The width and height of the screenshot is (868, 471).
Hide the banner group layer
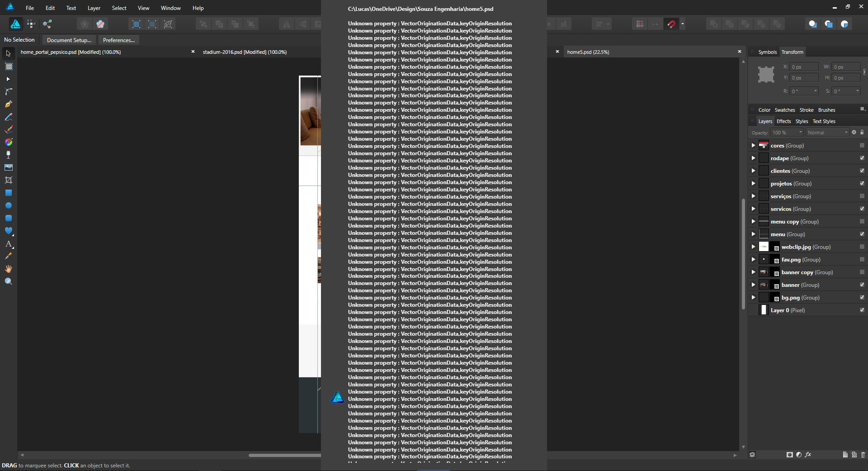pos(862,285)
